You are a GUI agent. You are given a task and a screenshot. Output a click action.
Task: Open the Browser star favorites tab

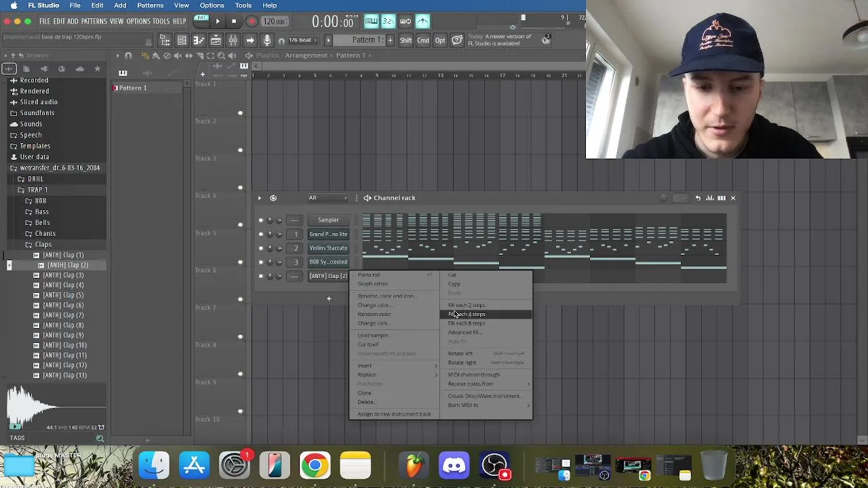pyautogui.click(x=97, y=68)
